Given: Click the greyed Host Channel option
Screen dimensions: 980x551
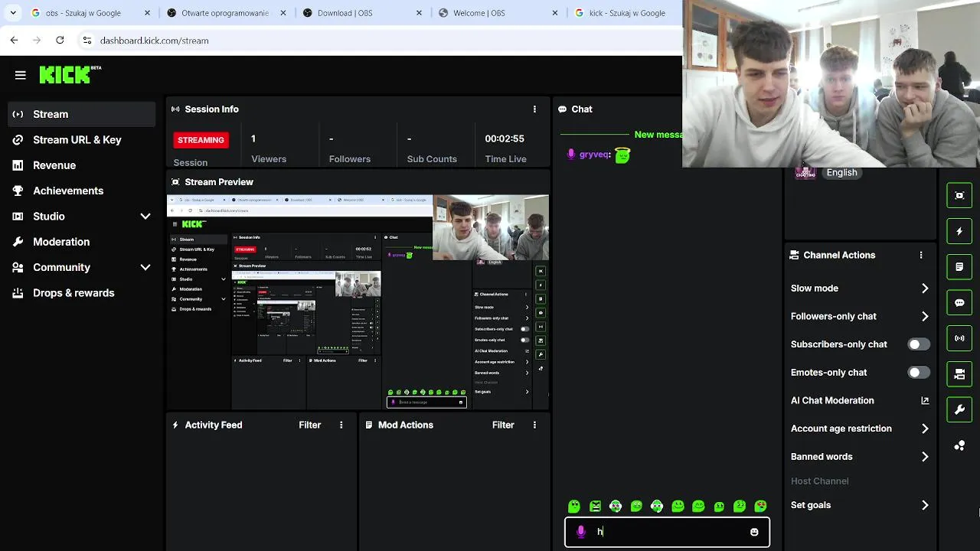Looking at the screenshot, I should (819, 481).
